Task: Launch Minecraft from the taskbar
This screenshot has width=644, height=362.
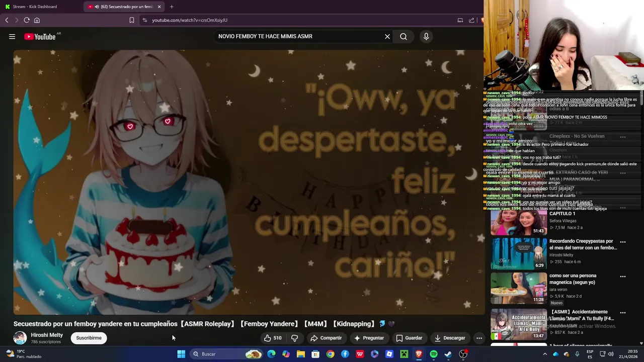Action: (404, 354)
